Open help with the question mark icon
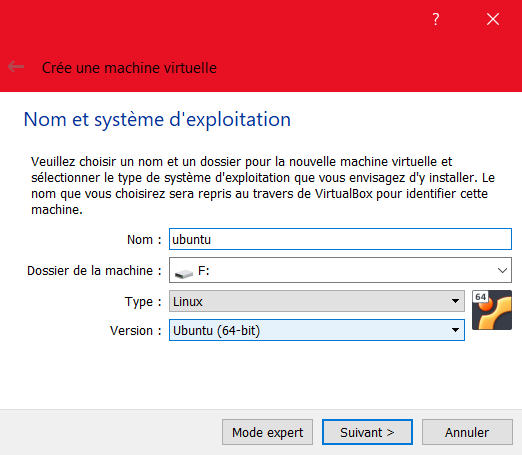Screen dimensions: 522x455 pos(435,19)
